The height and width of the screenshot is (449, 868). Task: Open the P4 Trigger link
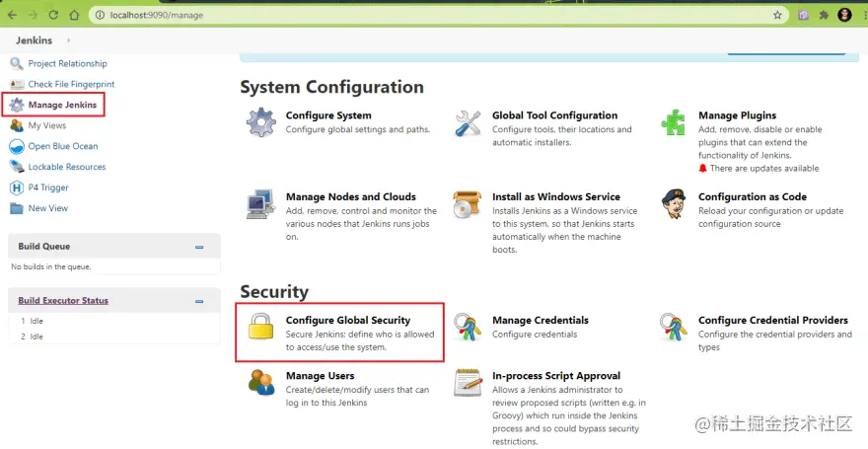coord(48,187)
